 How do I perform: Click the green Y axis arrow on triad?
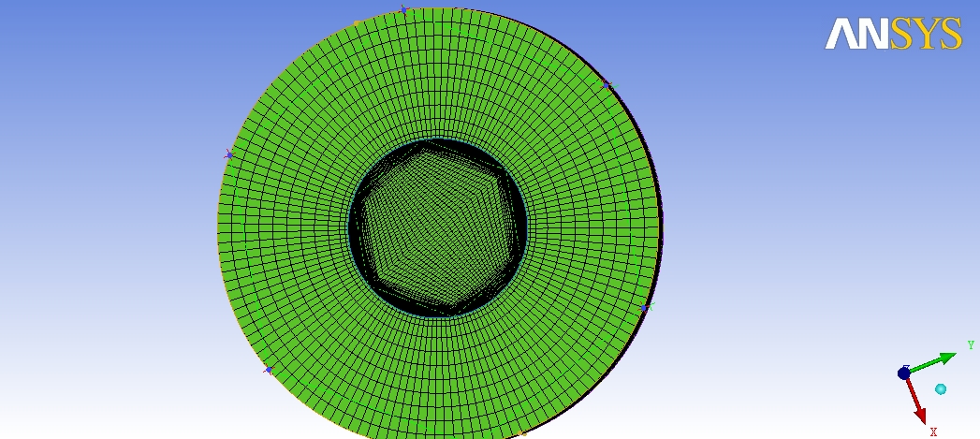tap(932, 361)
